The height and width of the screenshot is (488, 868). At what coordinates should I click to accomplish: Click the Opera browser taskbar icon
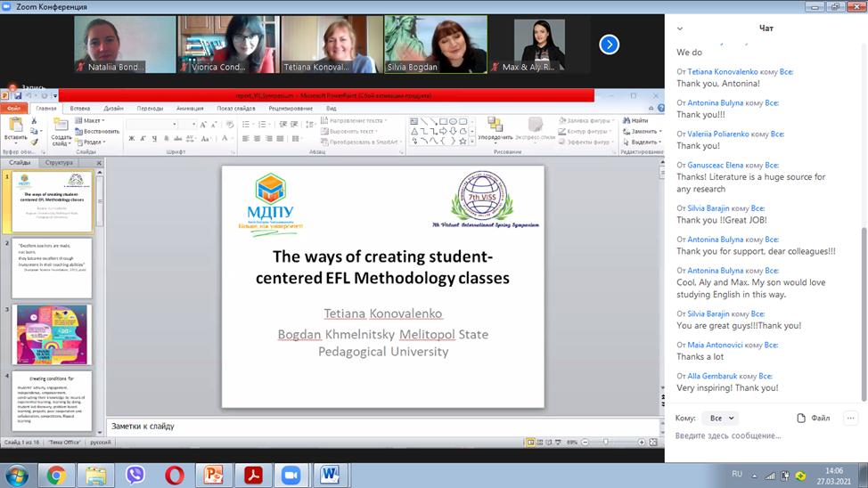(x=175, y=475)
